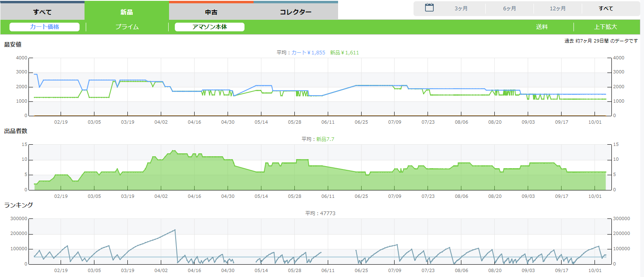Click the calendar icon beside period selector
Viewport: 644px width, 277px height.
click(x=429, y=8)
